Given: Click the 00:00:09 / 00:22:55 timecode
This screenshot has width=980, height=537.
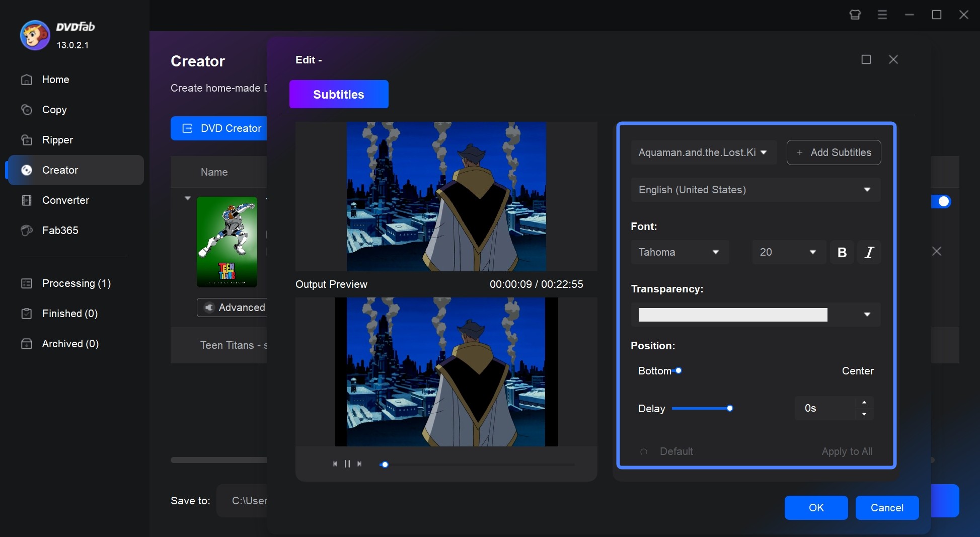Looking at the screenshot, I should coord(536,284).
